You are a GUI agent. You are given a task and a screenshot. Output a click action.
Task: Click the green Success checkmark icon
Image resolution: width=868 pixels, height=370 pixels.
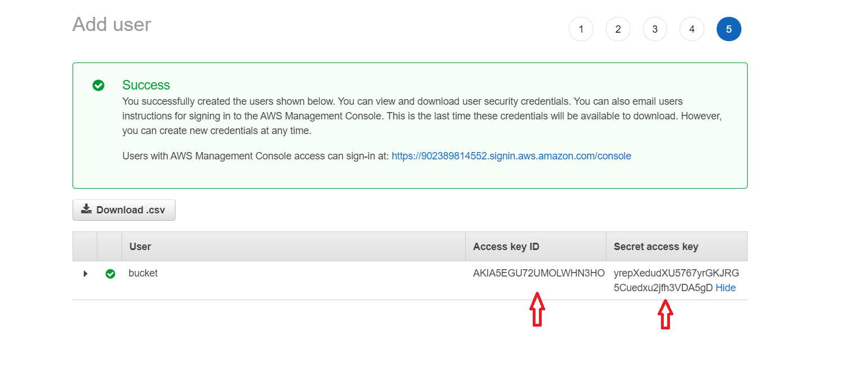tap(98, 86)
